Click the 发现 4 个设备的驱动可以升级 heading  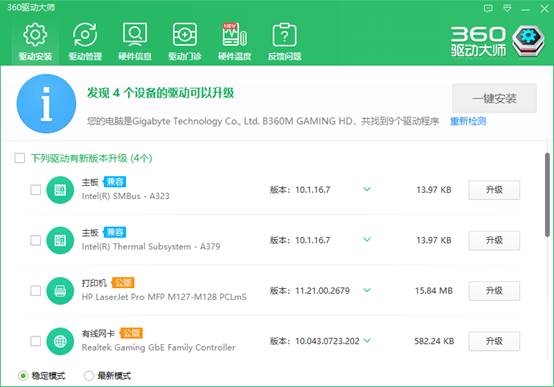pos(161,93)
